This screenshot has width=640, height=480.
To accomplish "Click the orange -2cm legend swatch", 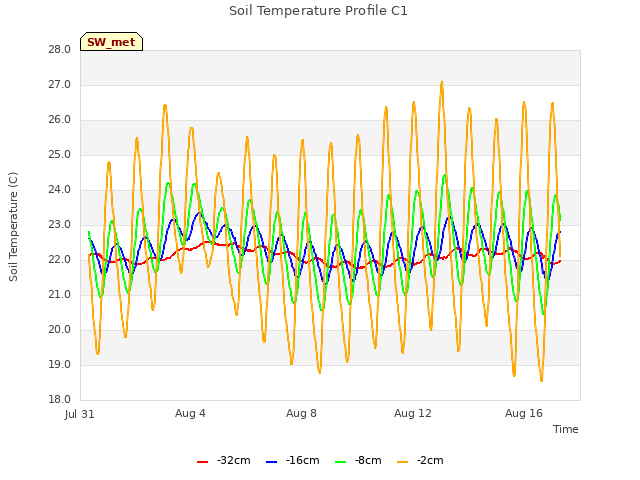I will click(x=402, y=462).
